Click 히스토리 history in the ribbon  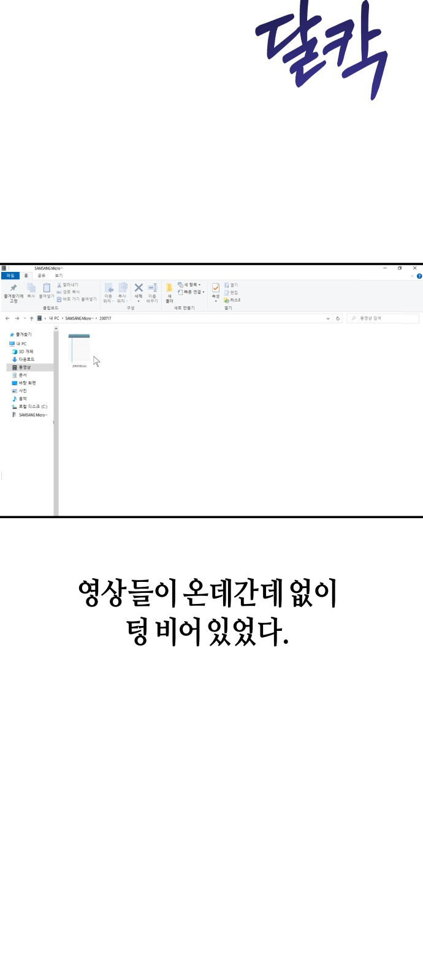pos(232,300)
